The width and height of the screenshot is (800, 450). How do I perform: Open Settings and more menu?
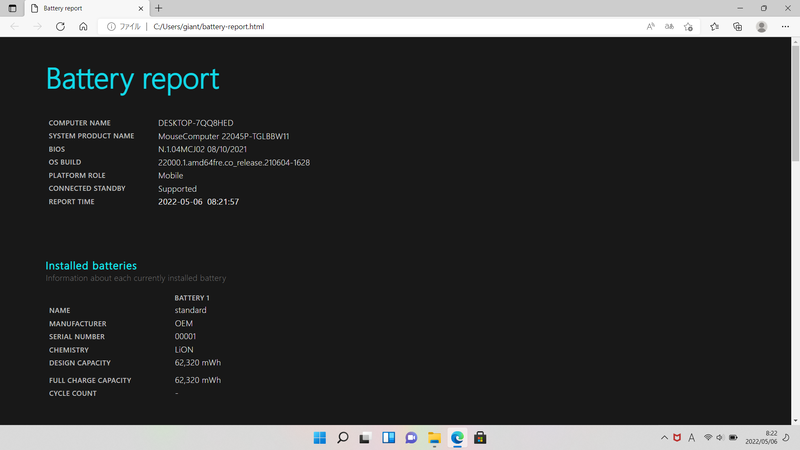coord(785,27)
